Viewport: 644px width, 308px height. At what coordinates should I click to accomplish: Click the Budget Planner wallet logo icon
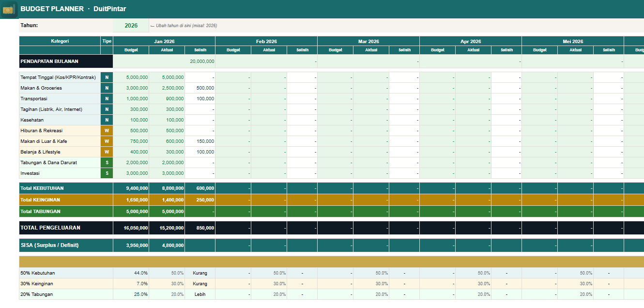8,9
